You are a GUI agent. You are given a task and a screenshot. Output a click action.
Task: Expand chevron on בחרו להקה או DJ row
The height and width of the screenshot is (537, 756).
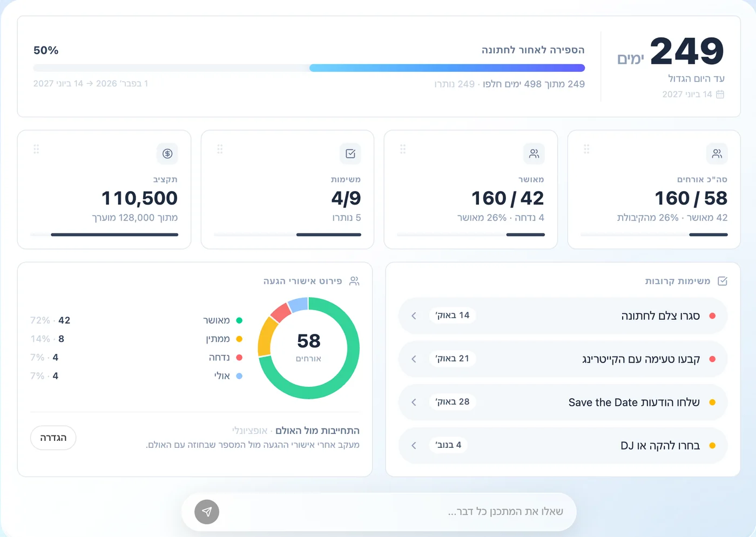[x=414, y=445]
